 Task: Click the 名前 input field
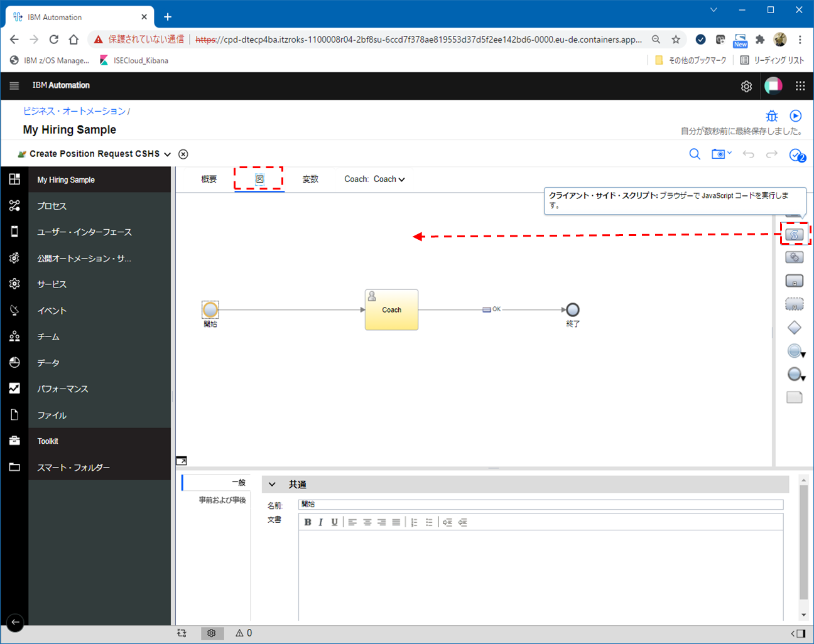click(541, 505)
